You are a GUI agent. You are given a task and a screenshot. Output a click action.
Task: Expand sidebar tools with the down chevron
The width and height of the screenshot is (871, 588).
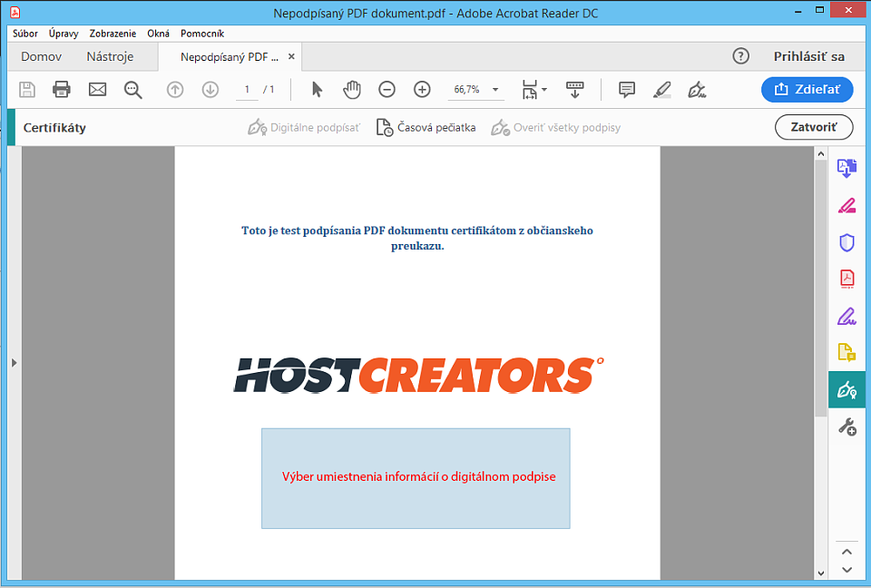pos(847,570)
